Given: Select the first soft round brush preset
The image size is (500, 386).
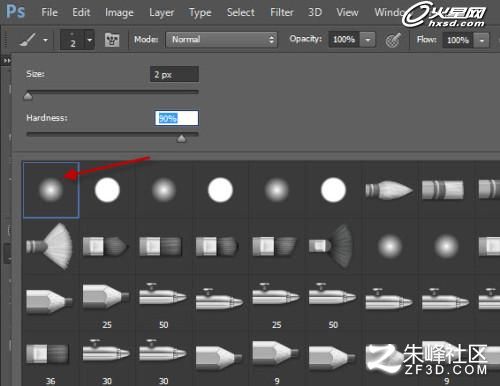Looking at the screenshot, I should (x=51, y=190).
